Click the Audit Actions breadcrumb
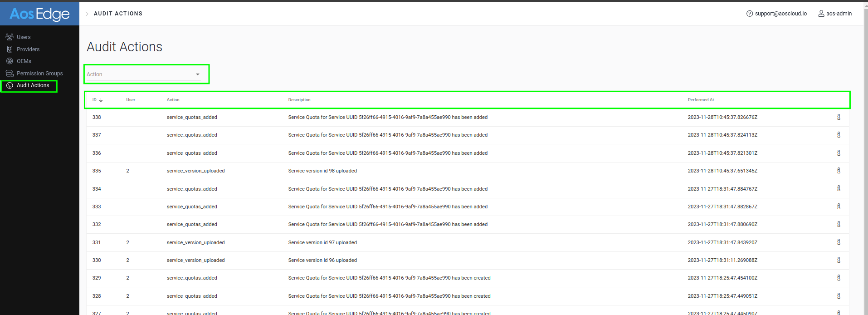Viewport: 868px width, 315px height. coord(118,14)
